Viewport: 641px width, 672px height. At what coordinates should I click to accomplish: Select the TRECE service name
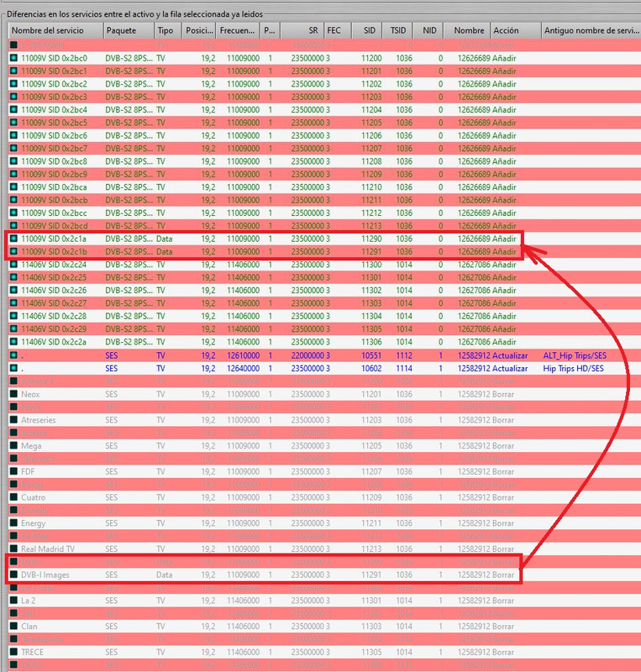32,652
